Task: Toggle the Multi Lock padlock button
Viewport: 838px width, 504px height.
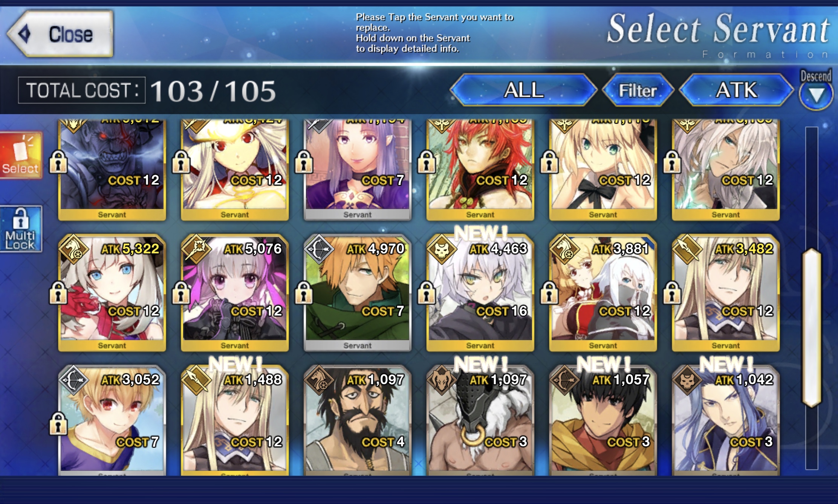Action: [21, 229]
